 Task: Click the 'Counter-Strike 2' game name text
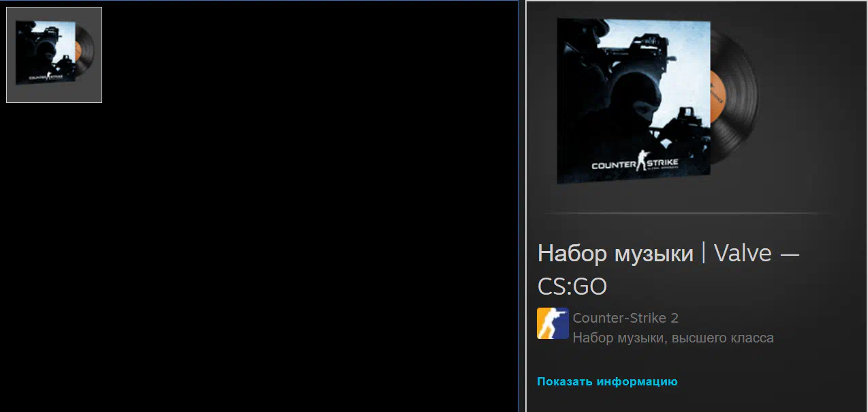point(625,318)
